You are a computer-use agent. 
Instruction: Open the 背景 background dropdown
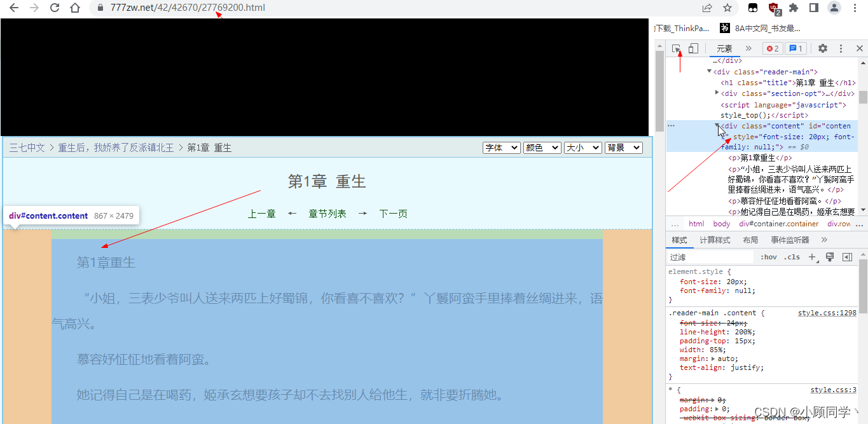pyautogui.click(x=624, y=147)
